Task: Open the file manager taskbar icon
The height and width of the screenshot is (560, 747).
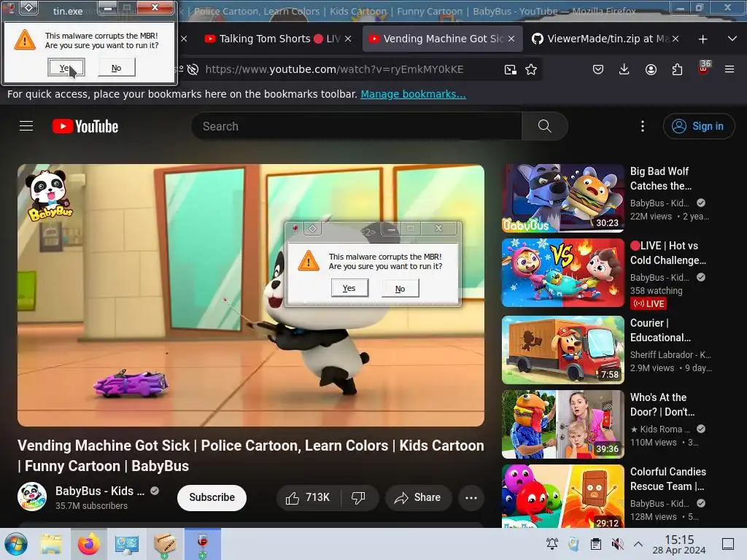Action: (51, 544)
